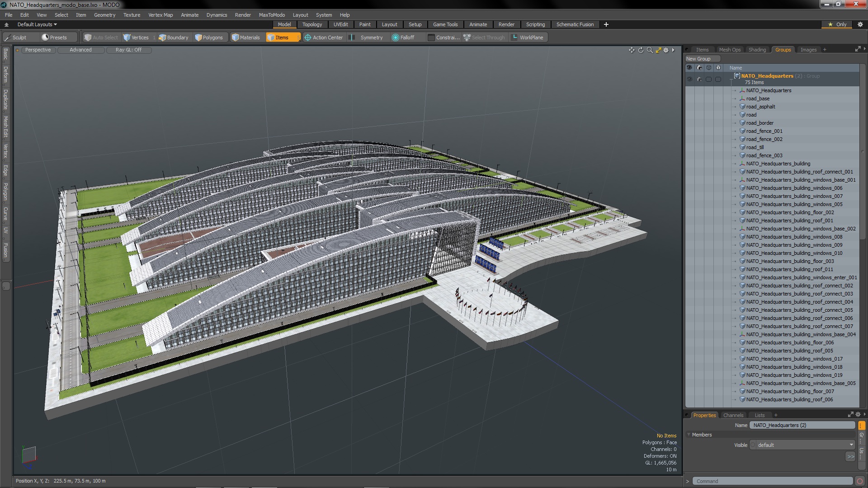Image resolution: width=868 pixels, height=488 pixels.
Task: Open the MaxToModo menu
Action: [272, 15]
